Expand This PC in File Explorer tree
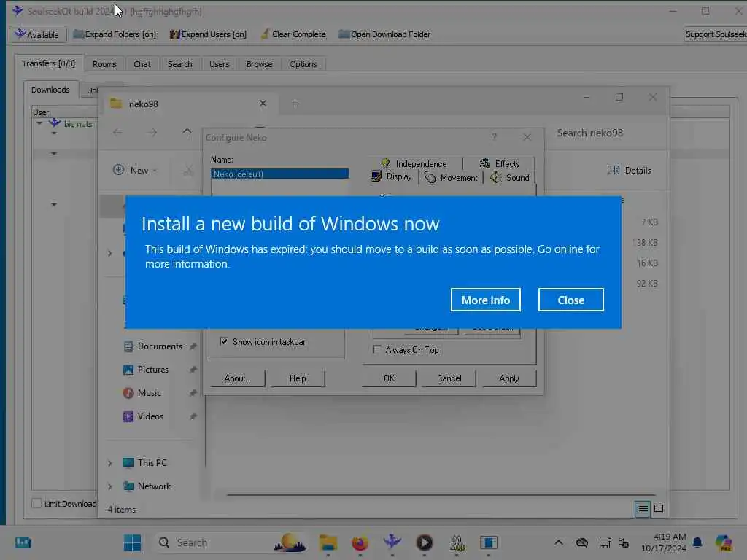 110,463
